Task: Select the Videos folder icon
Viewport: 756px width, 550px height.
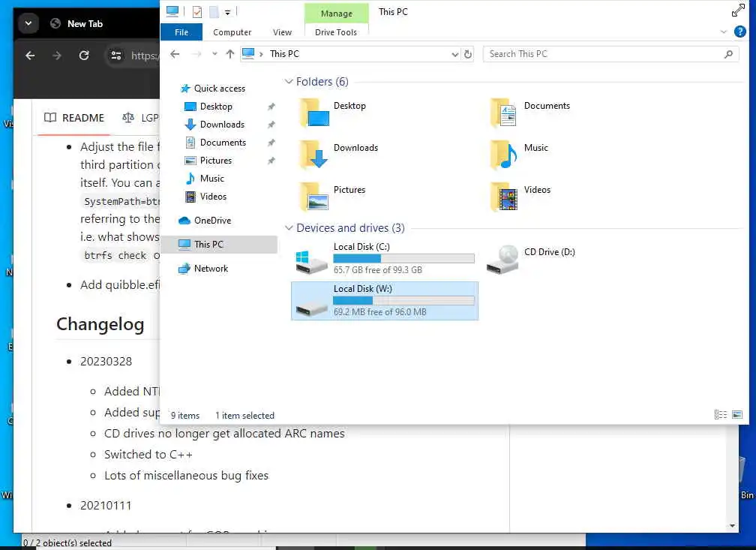Action: (x=504, y=197)
